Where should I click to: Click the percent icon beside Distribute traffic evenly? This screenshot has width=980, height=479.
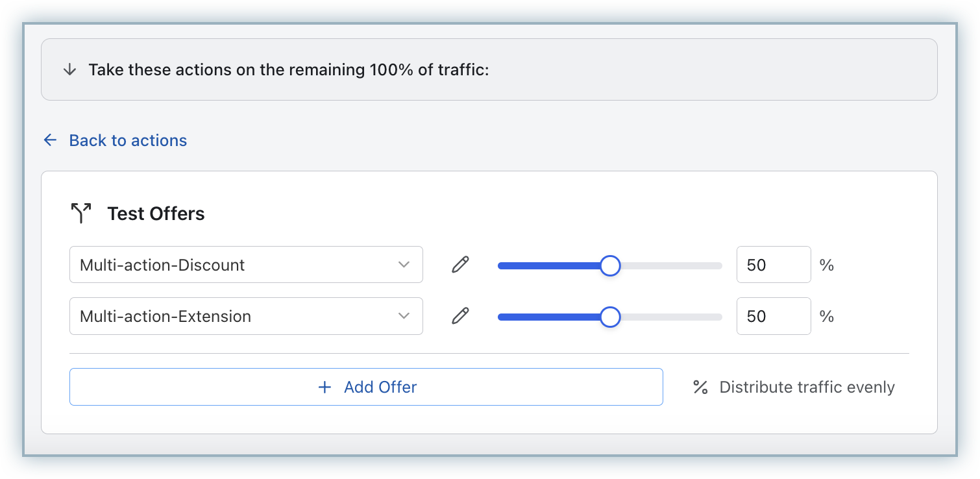pos(700,387)
